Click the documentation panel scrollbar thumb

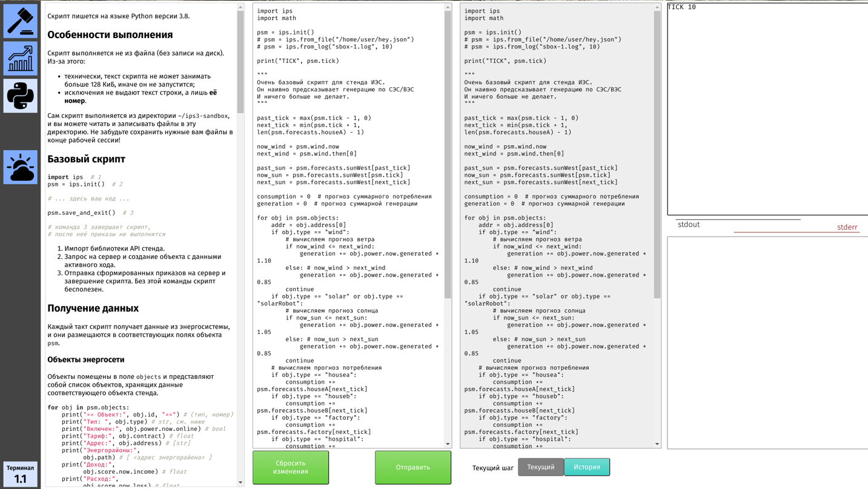[x=240, y=61]
